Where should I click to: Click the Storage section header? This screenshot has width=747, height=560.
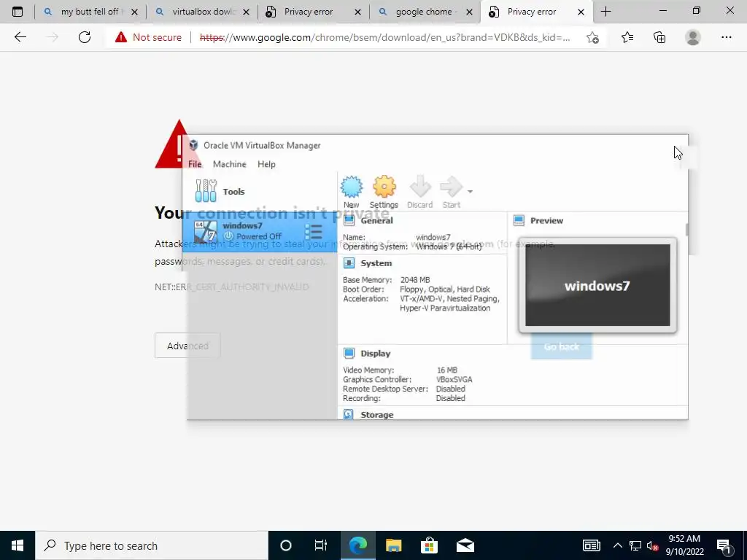pos(377,415)
